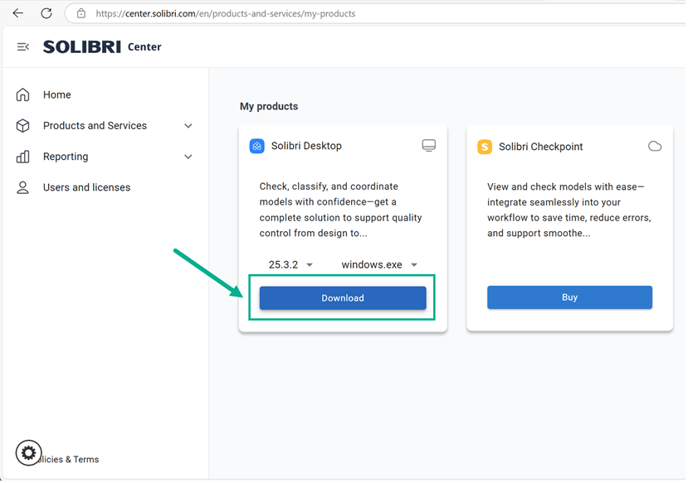Click the Solibri Desktop description text
This screenshot has height=483, width=688.
(340, 210)
